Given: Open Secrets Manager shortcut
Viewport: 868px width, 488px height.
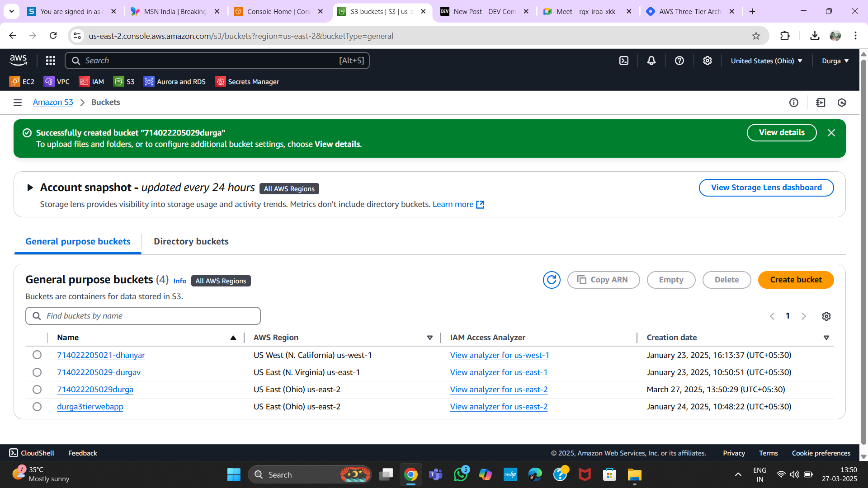Looking at the screenshot, I should [247, 82].
